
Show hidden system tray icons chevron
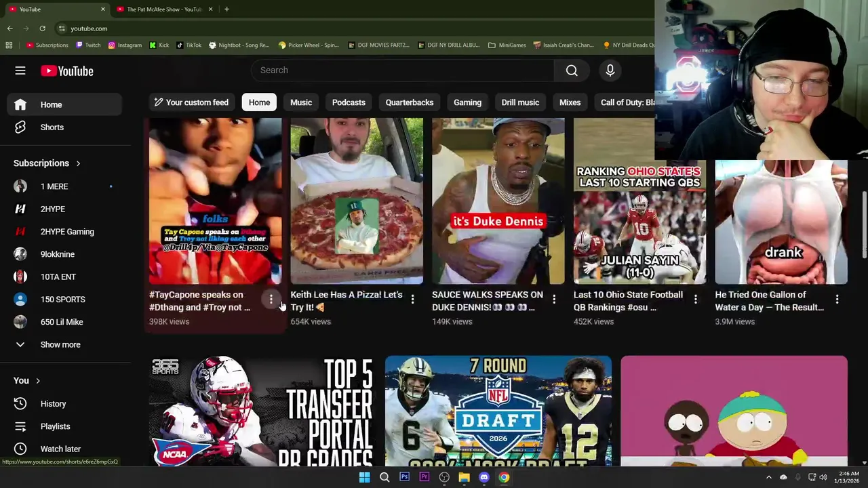[x=768, y=477]
